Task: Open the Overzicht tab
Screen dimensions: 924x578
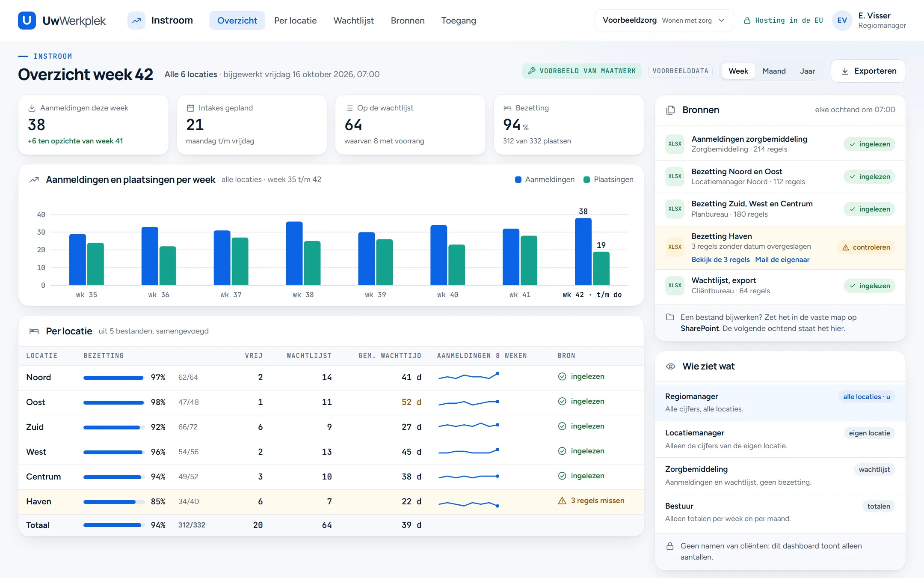Action: click(x=237, y=21)
